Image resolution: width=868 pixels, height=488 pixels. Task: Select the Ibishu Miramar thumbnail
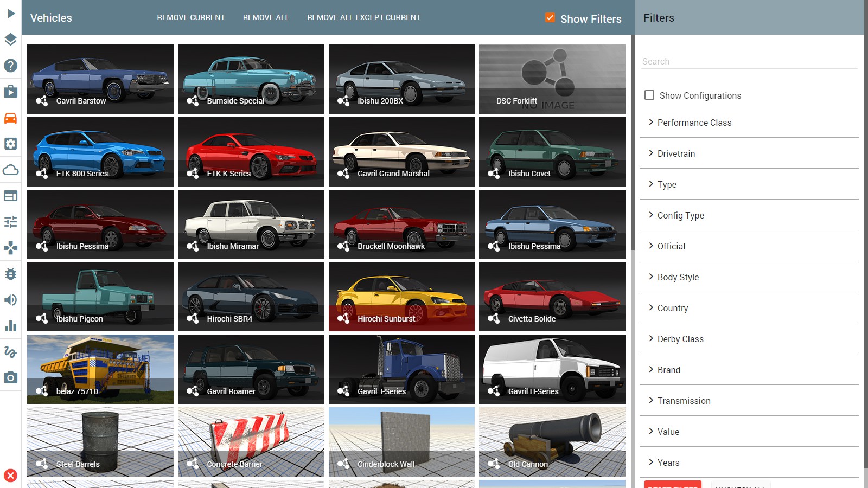[251, 224]
